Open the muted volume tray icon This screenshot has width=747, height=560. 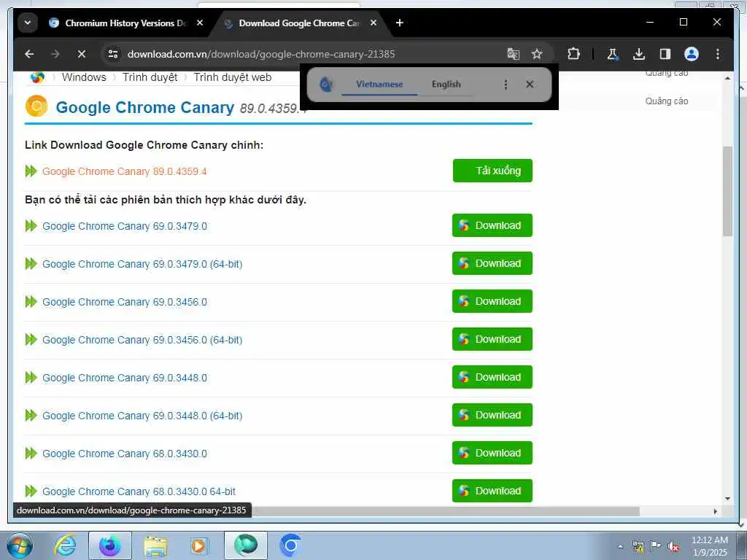point(673,546)
